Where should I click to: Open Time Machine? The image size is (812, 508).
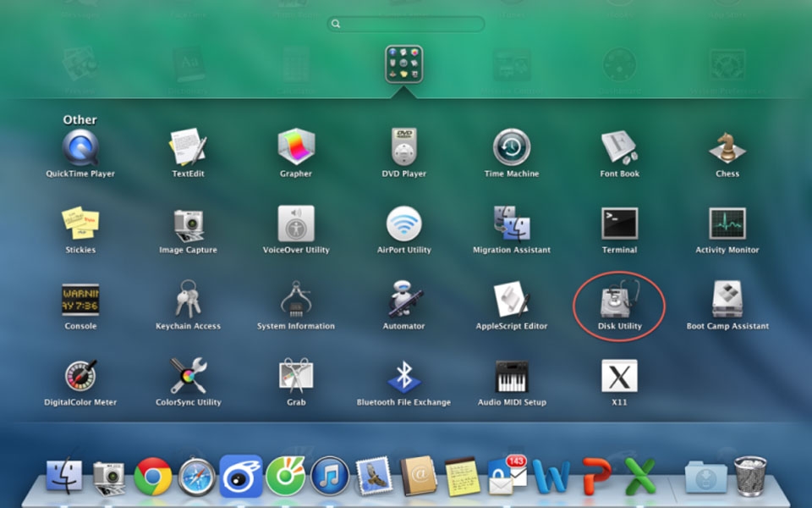pyautogui.click(x=512, y=147)
